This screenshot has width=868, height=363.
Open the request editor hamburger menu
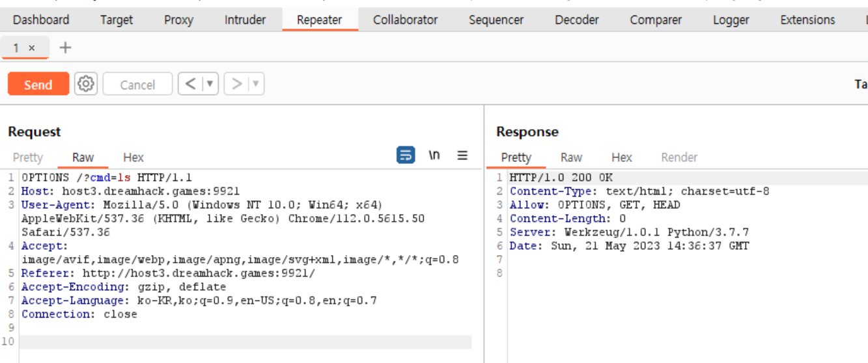462,155
